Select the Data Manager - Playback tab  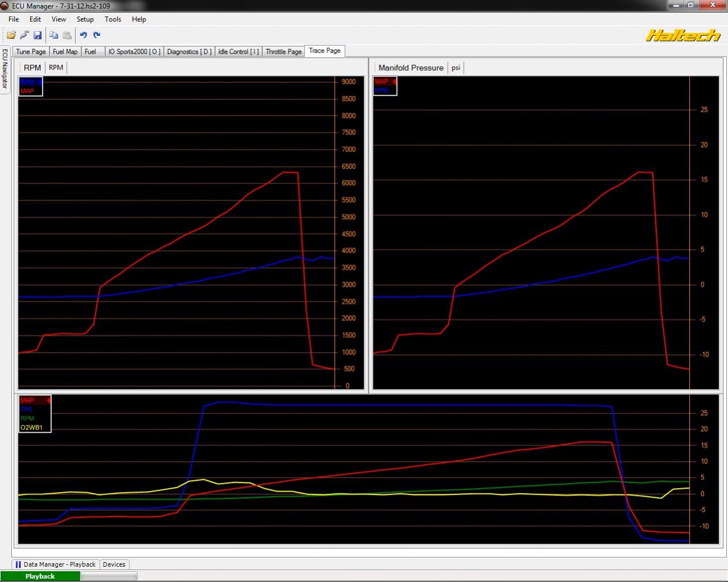click(55, 564)
